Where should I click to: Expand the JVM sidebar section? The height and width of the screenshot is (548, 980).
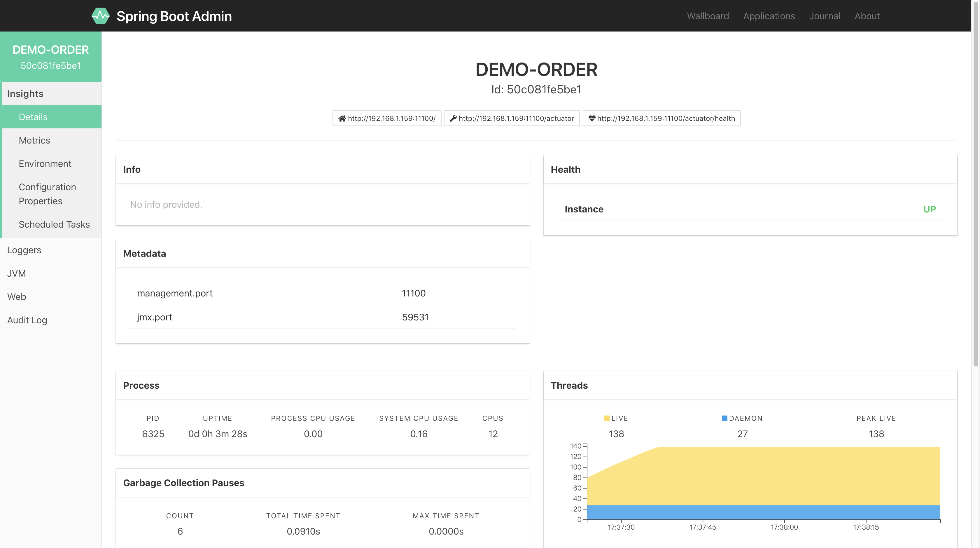16,273
